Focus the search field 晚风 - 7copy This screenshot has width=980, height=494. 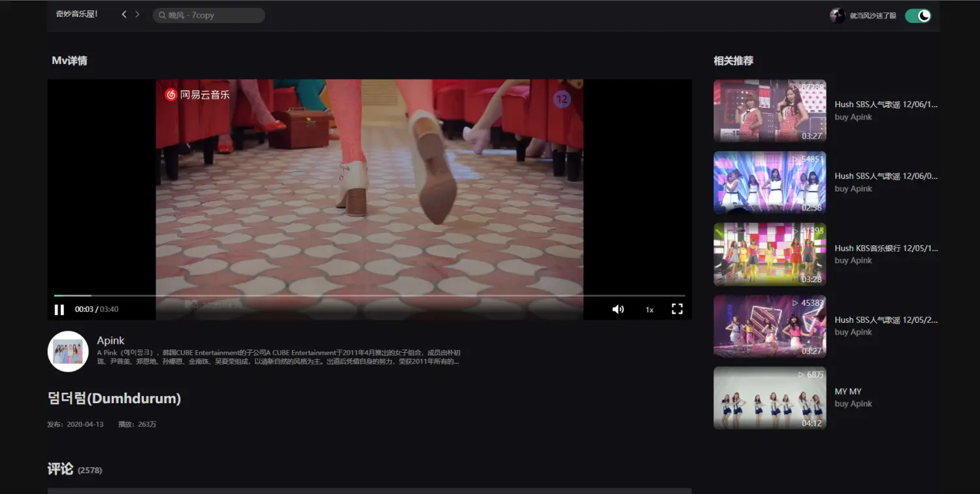[209, 15]
